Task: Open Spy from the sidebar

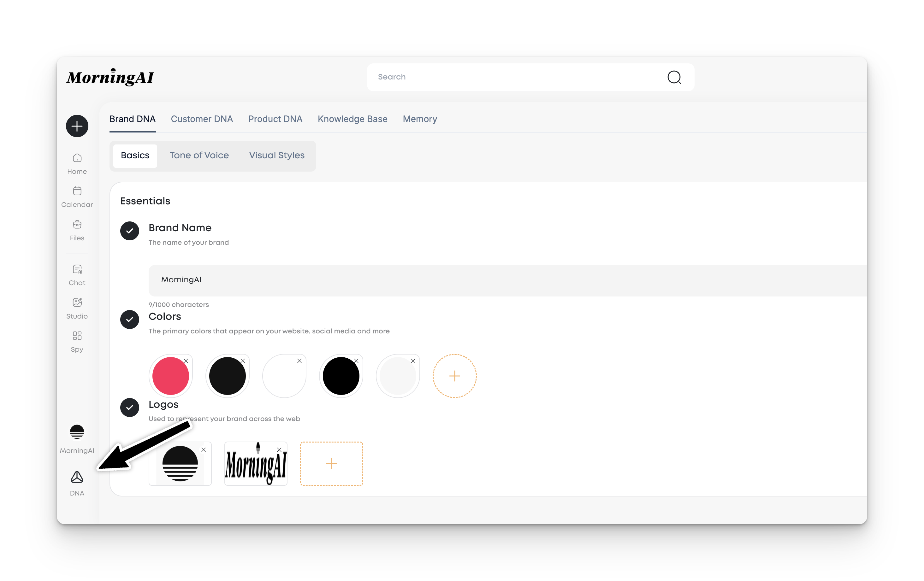Action: [77, 342]
